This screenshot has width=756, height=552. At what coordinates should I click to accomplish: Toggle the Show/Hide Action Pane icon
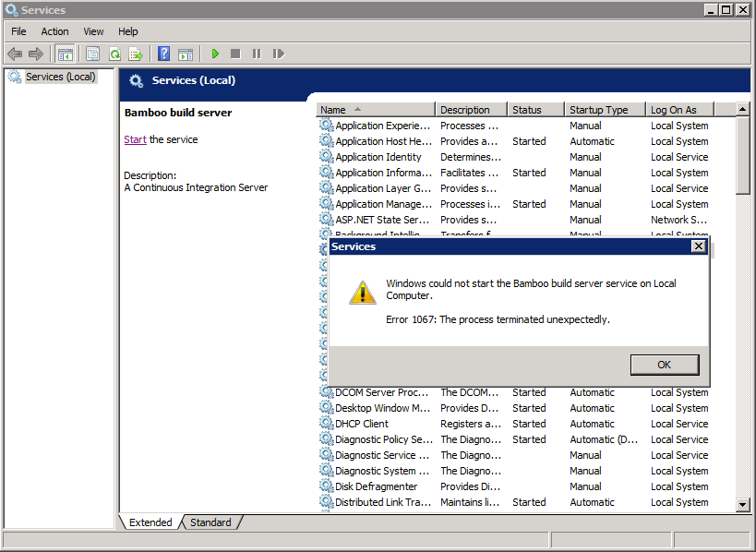point(186,54)
